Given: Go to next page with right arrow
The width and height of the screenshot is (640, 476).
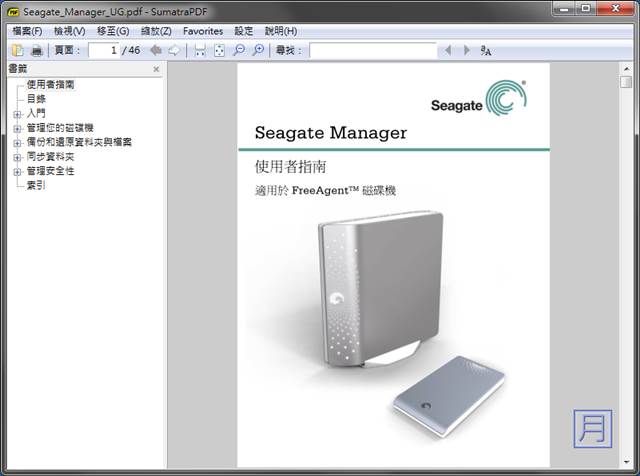Looking at the screenshot, I should (174, 50).
